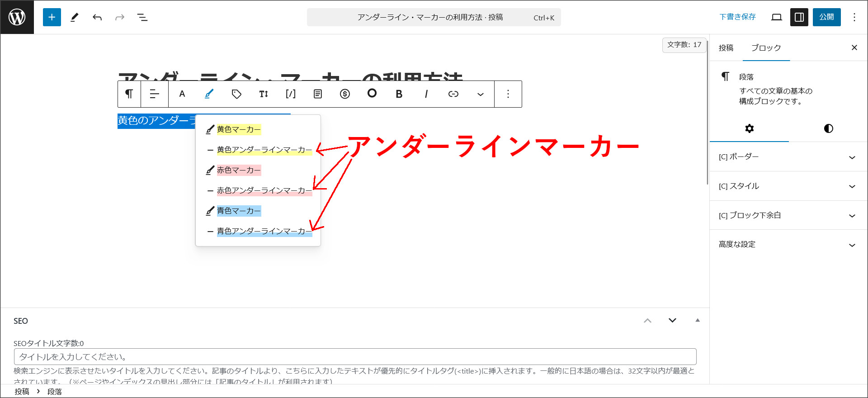The width and height of the screenshot is (868, 398).
Task: Close the settings sidebar
Action: (x=854, y=47)
